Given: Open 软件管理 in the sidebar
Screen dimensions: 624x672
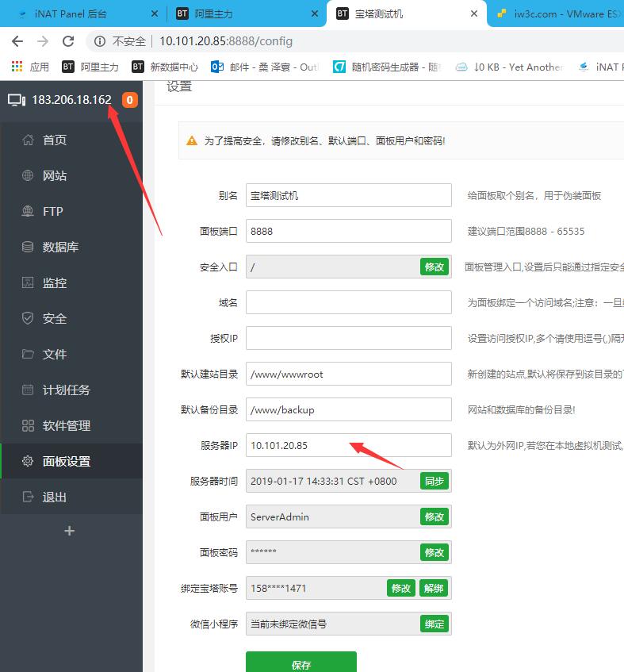Looking at the screenshot, I should tap(67, 425).
